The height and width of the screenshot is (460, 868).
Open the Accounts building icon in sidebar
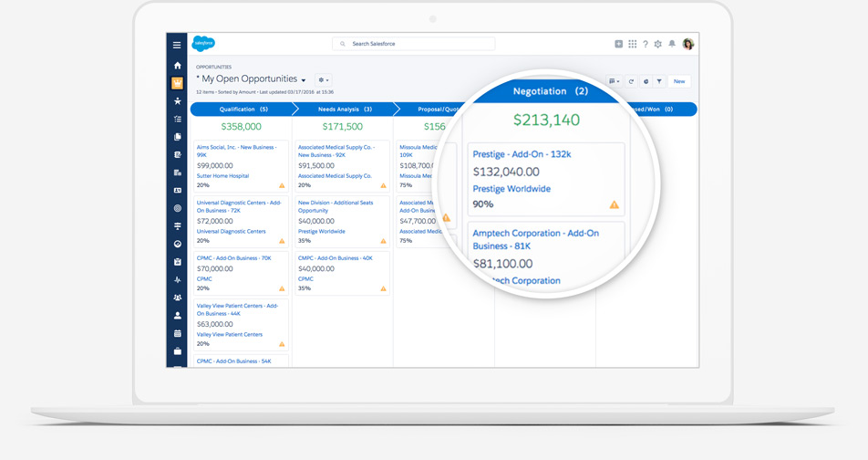point(177,172)
